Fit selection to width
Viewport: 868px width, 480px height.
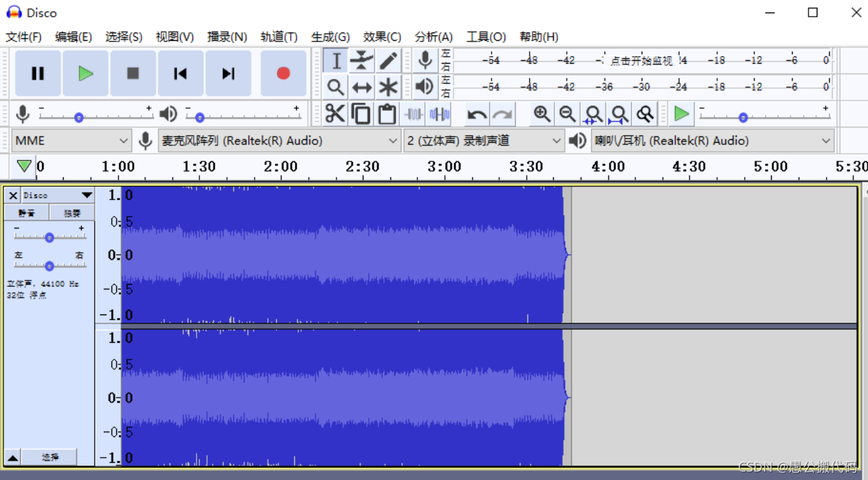tap(593, 114)
